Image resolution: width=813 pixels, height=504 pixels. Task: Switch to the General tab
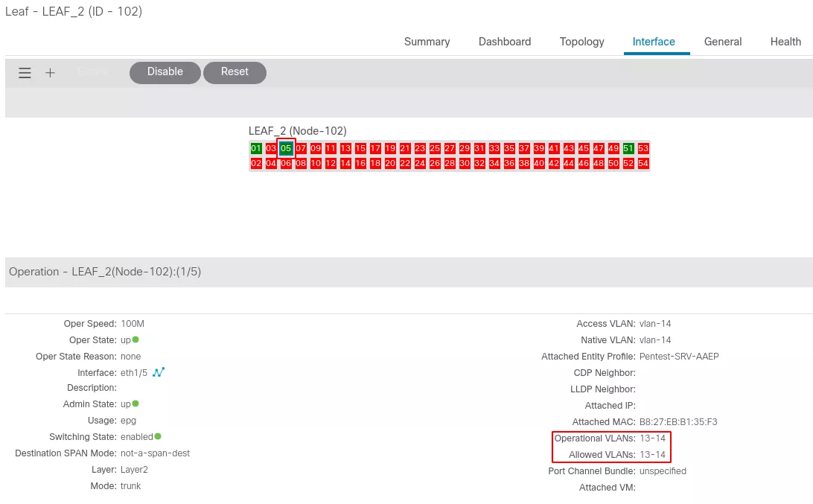click(723, 42)
